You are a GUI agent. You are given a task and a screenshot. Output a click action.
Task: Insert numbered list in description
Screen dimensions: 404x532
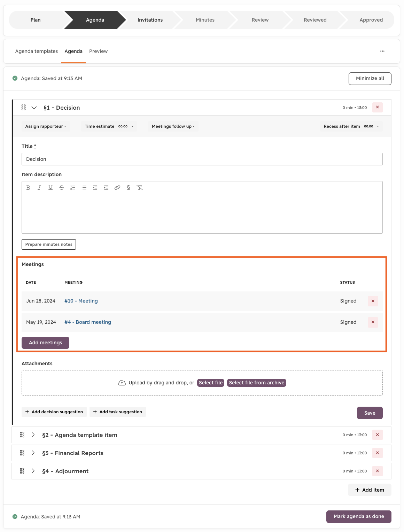[x=73, y=188]
